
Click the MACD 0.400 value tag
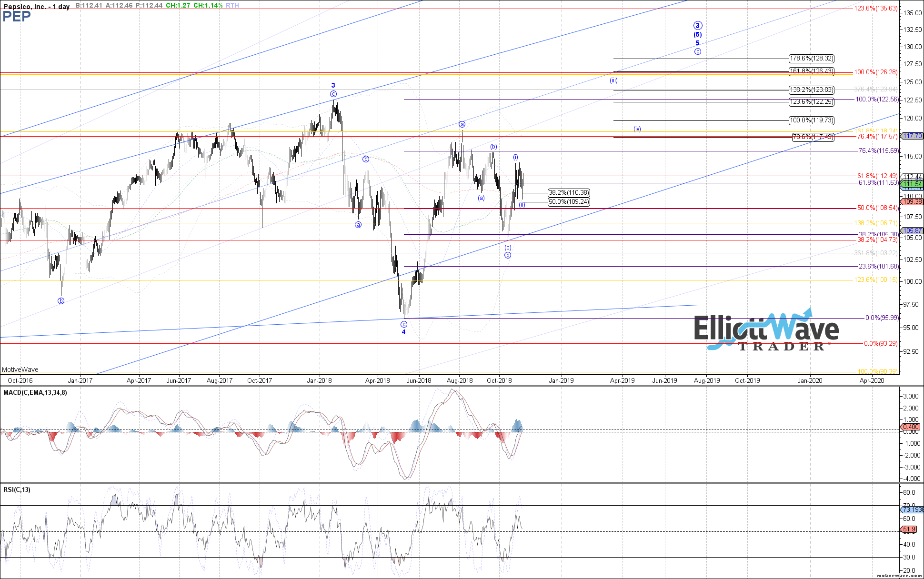(x=911, y=427)
